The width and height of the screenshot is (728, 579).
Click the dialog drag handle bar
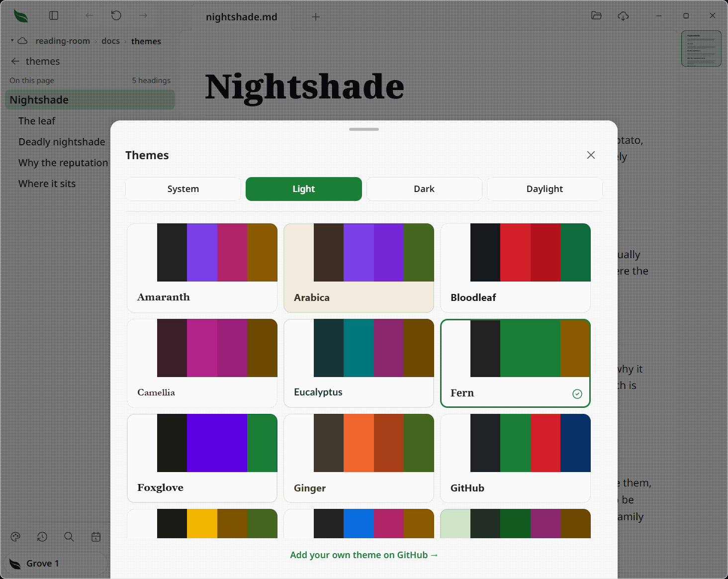tap(364, 129)
